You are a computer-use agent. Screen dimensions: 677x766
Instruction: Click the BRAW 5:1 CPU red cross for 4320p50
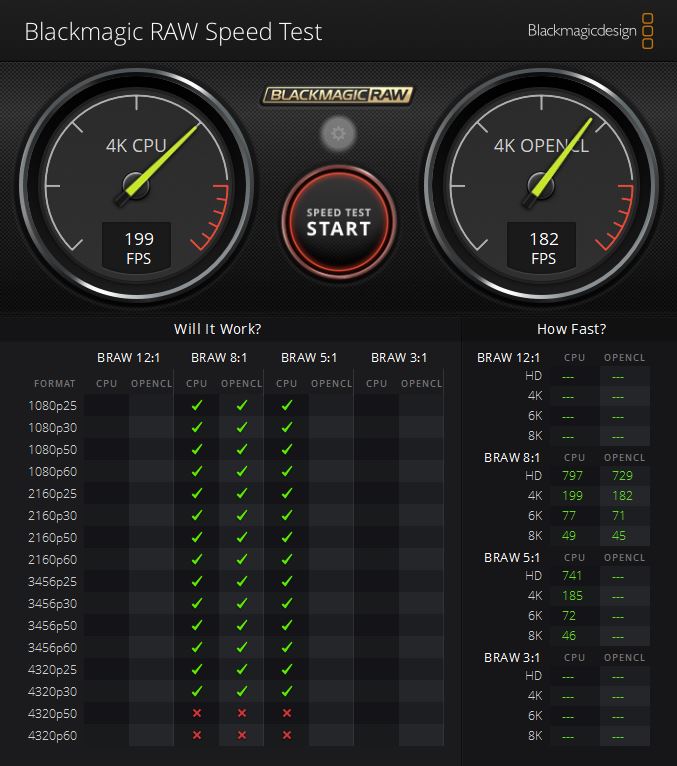[x=287, y=713]
